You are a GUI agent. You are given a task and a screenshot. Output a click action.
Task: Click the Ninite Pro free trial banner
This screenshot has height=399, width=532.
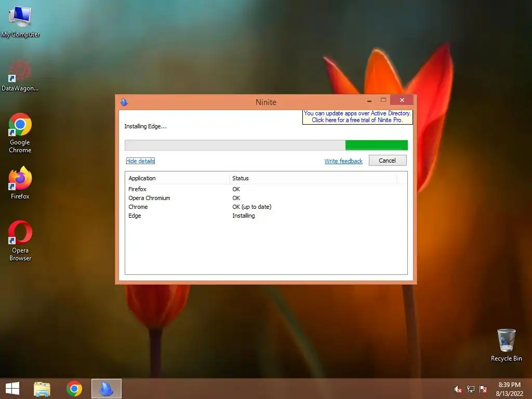pyautogui.click(x=357, y=117)
